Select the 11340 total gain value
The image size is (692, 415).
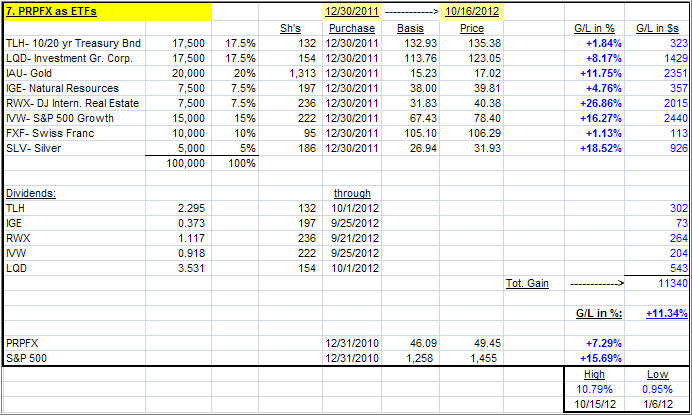[673, 283]
